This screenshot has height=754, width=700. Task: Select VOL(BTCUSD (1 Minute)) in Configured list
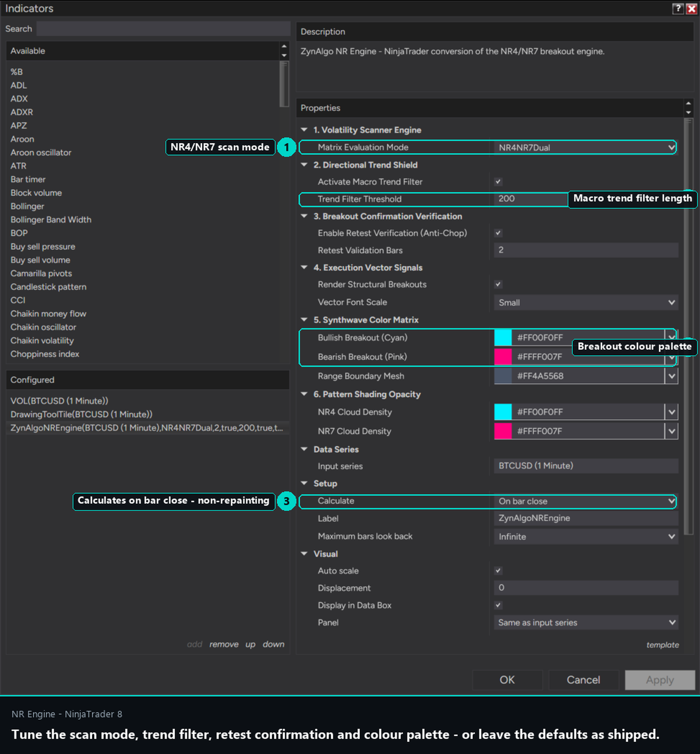coord(59,401)
